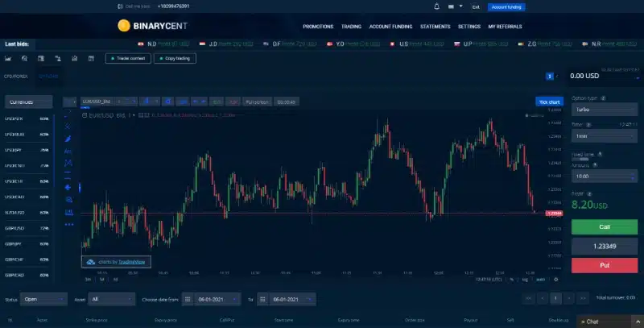
Task: Click the third top toolbar news icon
Action: pos(41,58)
